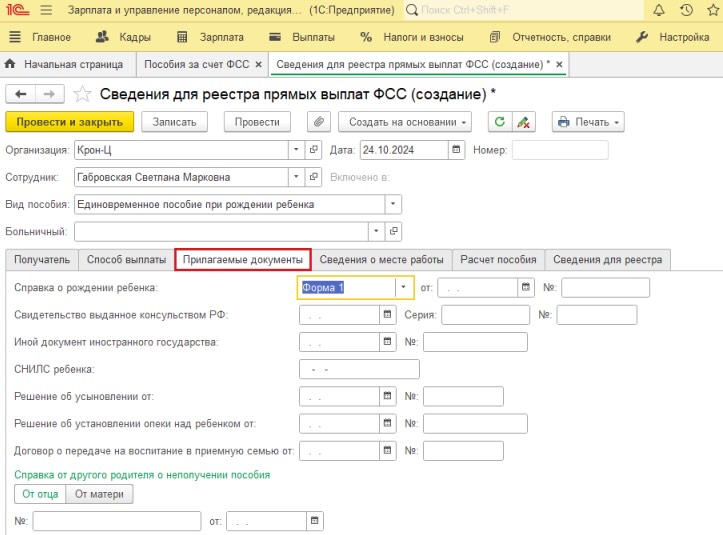Open calendar for Иной документ date

click(387, 341)
